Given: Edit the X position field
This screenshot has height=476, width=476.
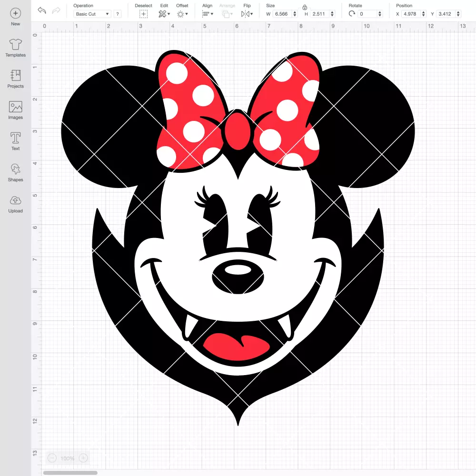Looking at the screenshot, I should pyautogui.click(x=411, y=14).
